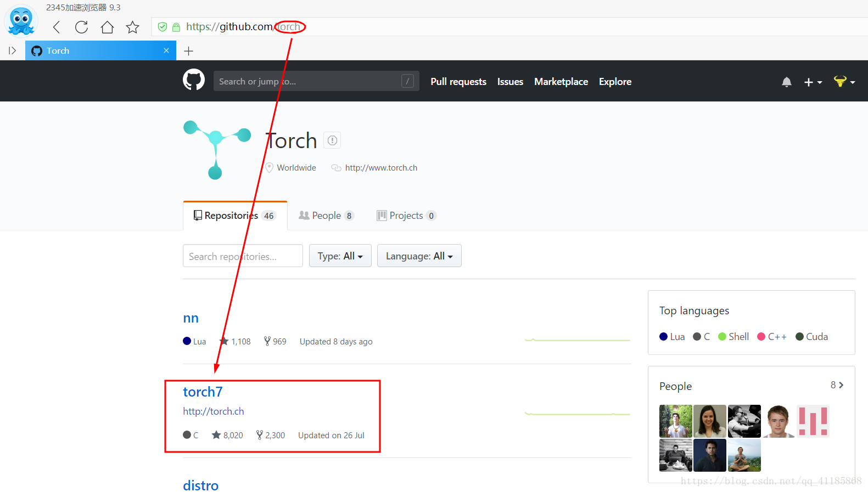Viewport: 868px width, 492px height.
Task: Click the report icon beside Torch
Action: [332, 140]
